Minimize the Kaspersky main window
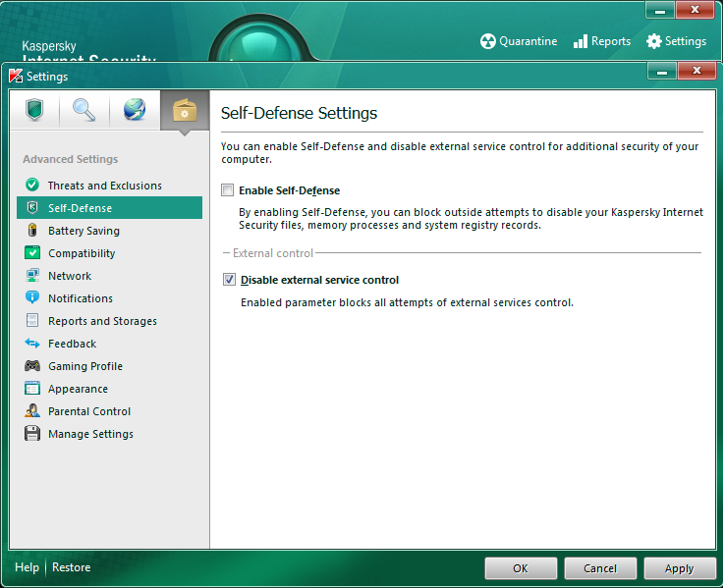 [660, 10]
